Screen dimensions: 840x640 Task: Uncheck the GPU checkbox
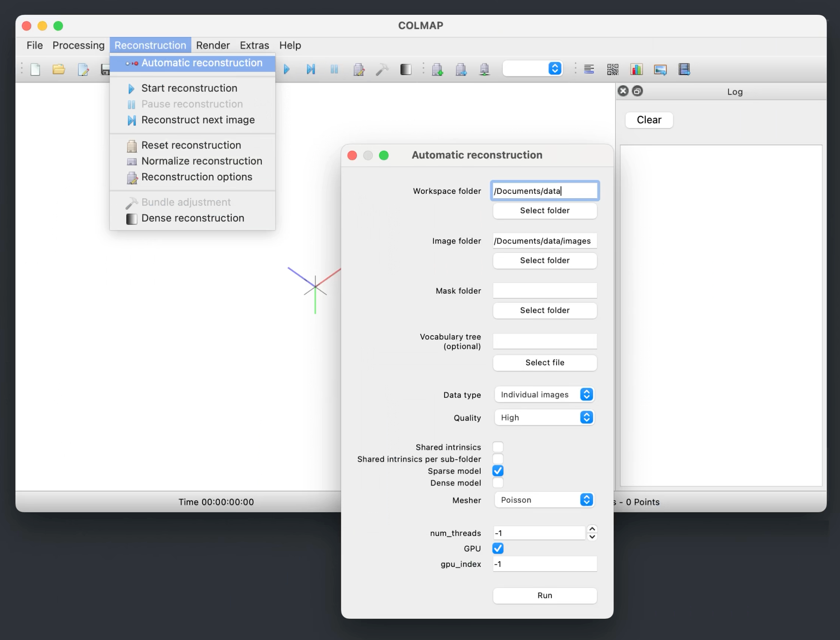click(x=498, y=548)
